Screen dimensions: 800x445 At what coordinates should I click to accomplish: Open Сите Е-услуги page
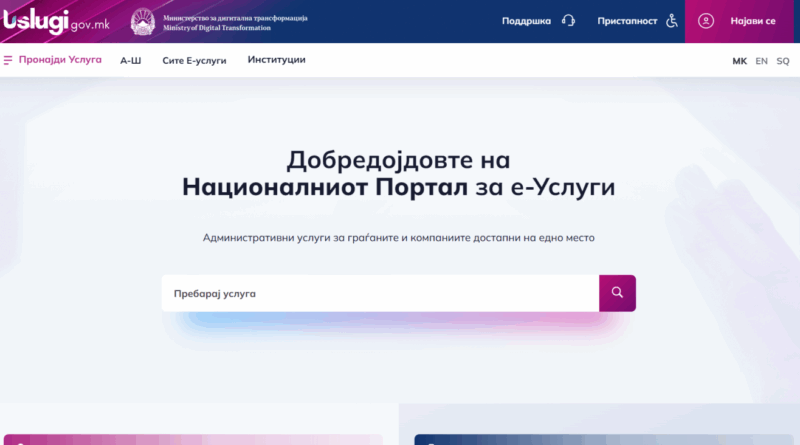[194, 61]
